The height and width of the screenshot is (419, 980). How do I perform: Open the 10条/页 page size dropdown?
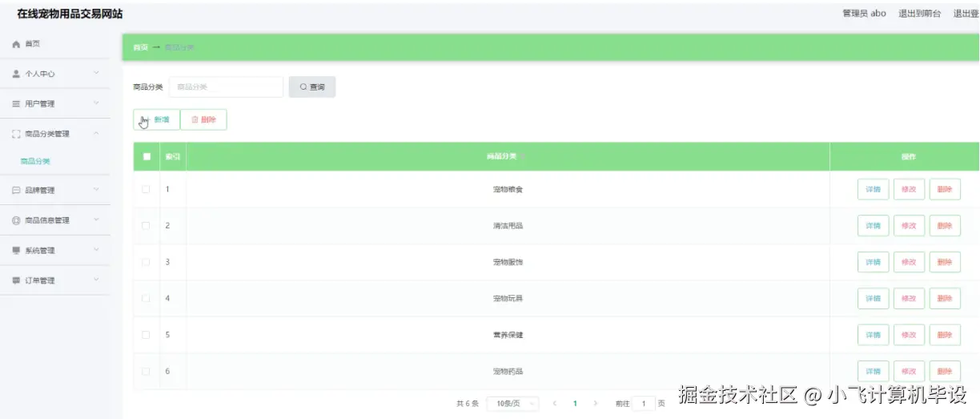coord(512,404)
